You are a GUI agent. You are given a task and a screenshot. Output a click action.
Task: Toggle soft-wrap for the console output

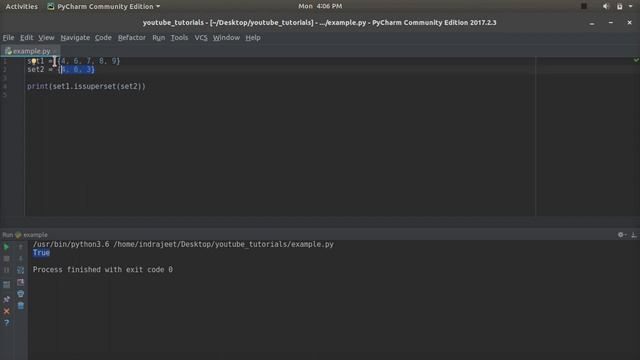point(20,270)
